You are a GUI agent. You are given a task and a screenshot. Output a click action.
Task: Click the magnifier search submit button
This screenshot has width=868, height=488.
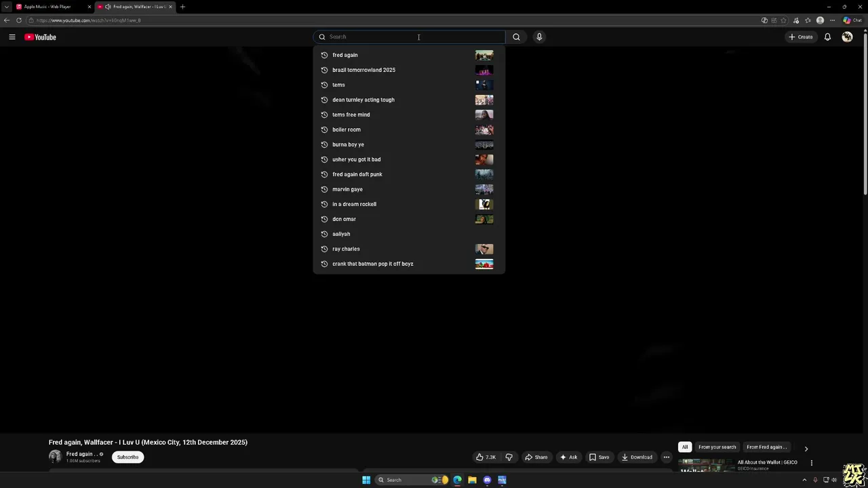coord(516,37)
